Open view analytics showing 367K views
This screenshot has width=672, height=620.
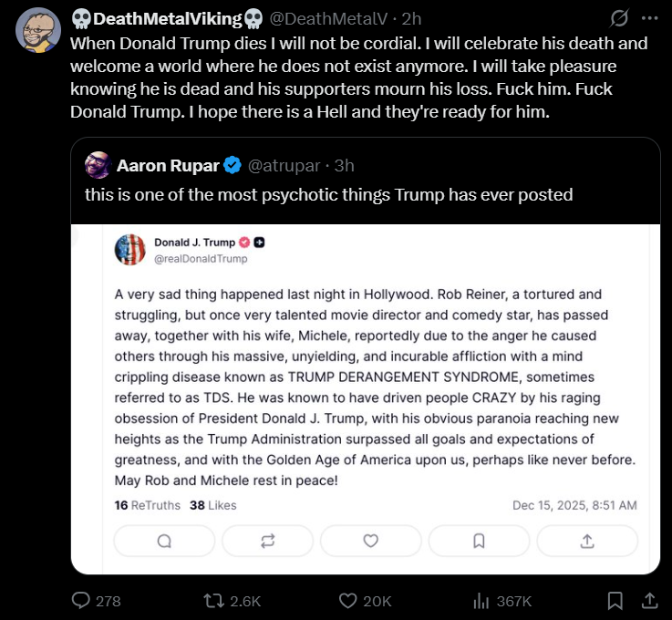(481, 601)
